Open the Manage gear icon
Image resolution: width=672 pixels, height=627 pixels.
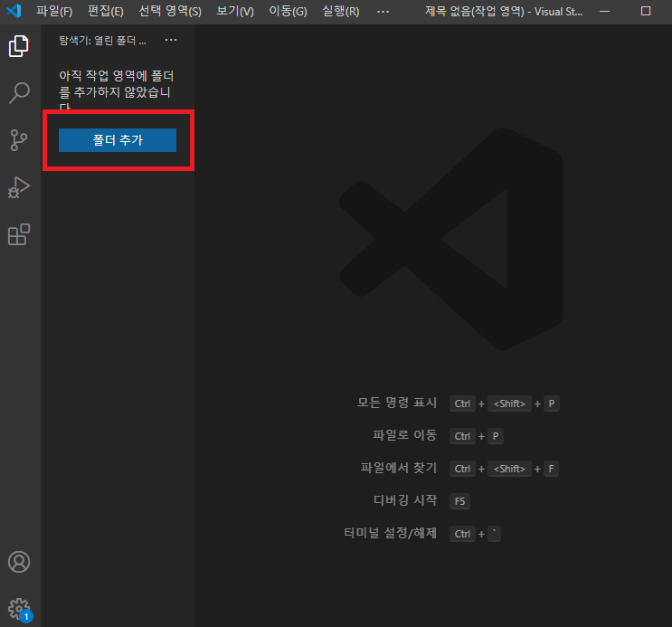[x=19, y=610]
